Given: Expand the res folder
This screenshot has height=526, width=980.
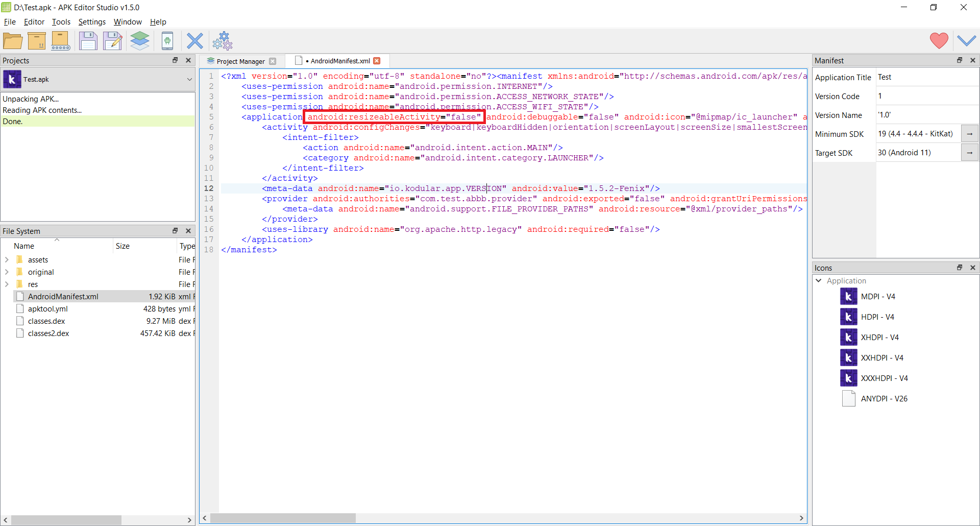Looking at the screenshot, I should click(7, 284).
